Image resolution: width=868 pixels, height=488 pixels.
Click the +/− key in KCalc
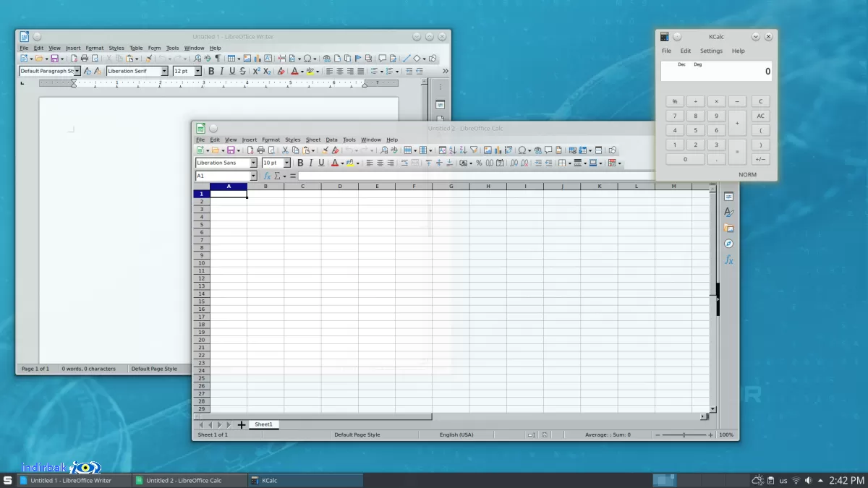pos(760,159)
